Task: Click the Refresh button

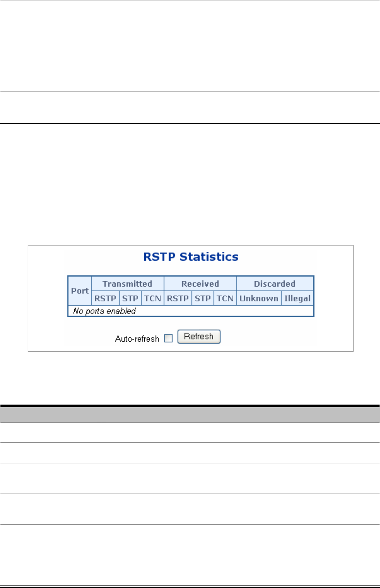Action: point(199,337)
